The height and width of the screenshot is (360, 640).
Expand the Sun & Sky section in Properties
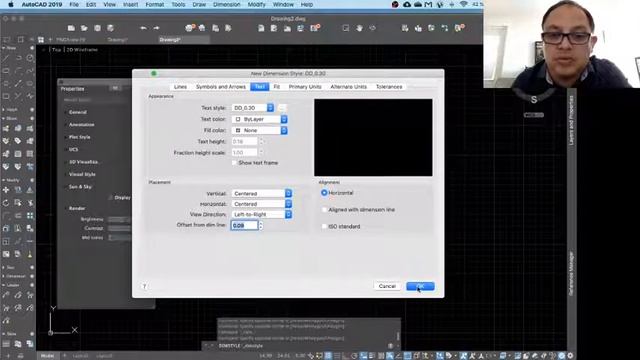[x=80, y=187]
